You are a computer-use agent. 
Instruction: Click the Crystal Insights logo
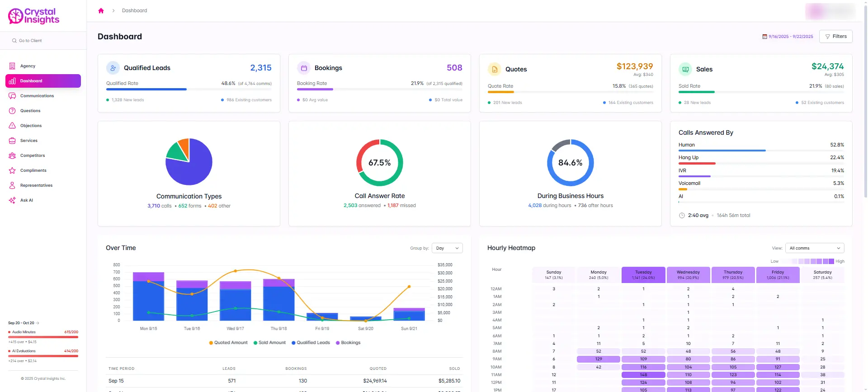(x=34, y=16)
